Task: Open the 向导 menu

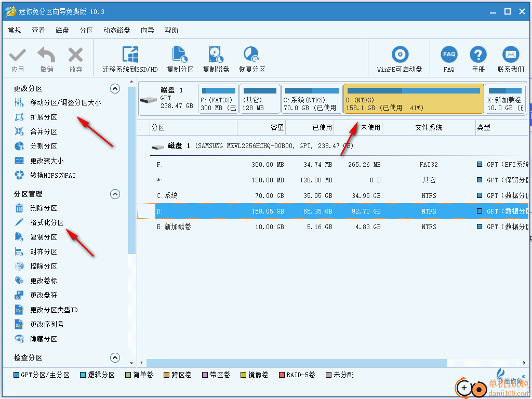Action: click(147, 31)
